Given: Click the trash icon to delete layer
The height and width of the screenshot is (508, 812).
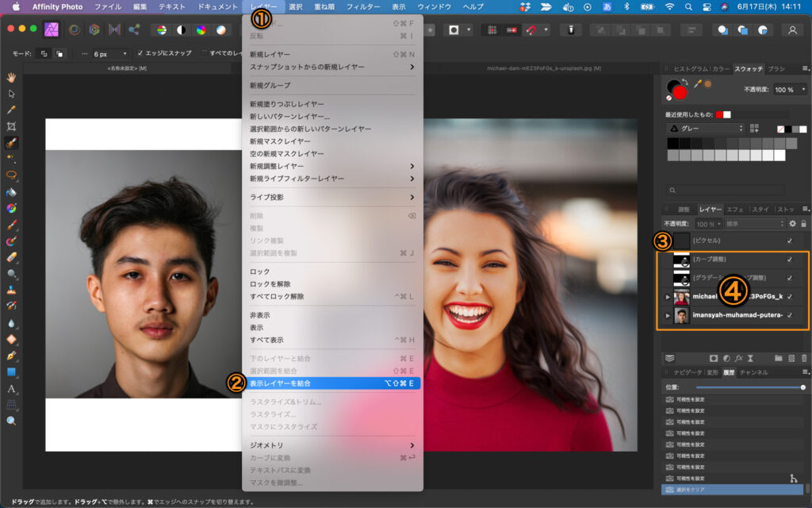Looking at the screenshot, I should [x=804, y=358].
